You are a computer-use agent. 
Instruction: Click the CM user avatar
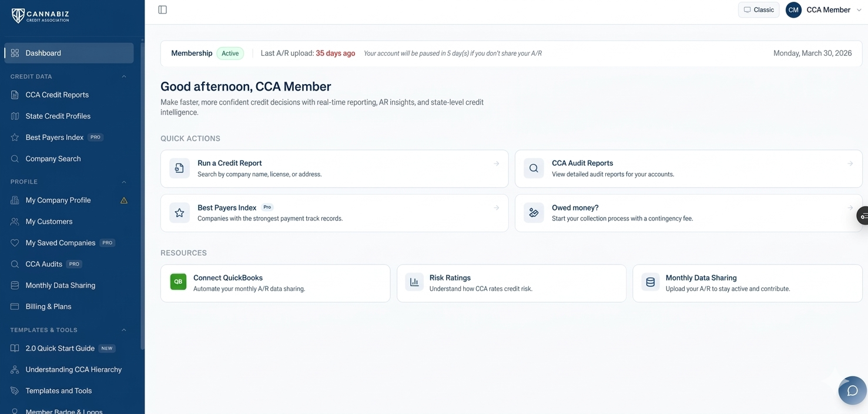[793, 10]
